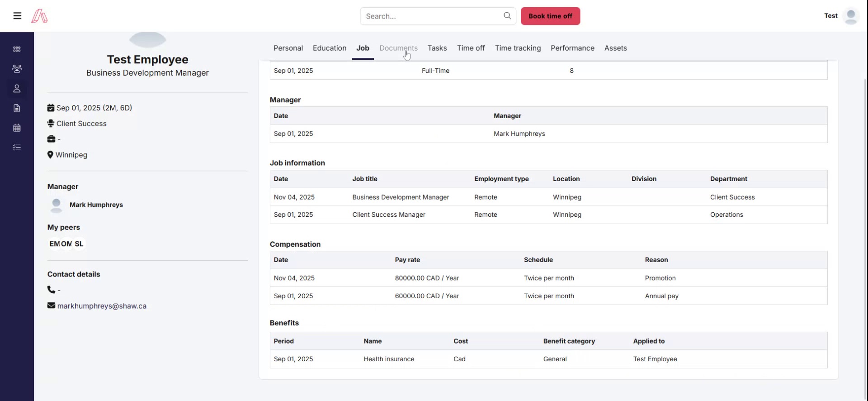Viewport: 868px width, 401px height.
Task: Click the phone icon under Contact details
Action: pyautogui.click(x=51, y=290)
